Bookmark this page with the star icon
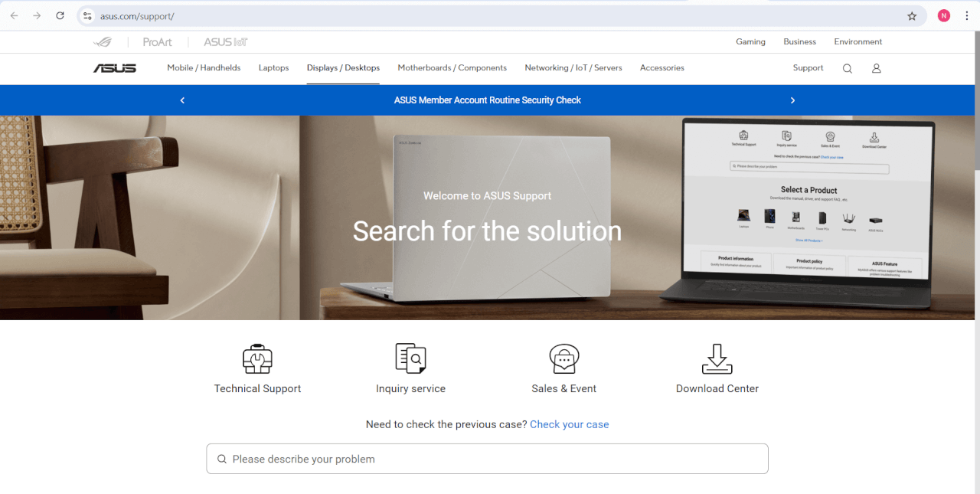 (x=912, y=15)
